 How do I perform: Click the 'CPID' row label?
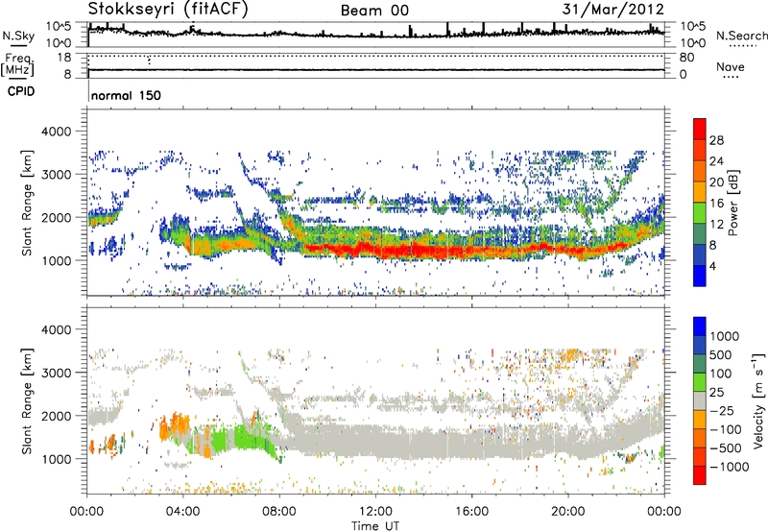pos(21,91)
